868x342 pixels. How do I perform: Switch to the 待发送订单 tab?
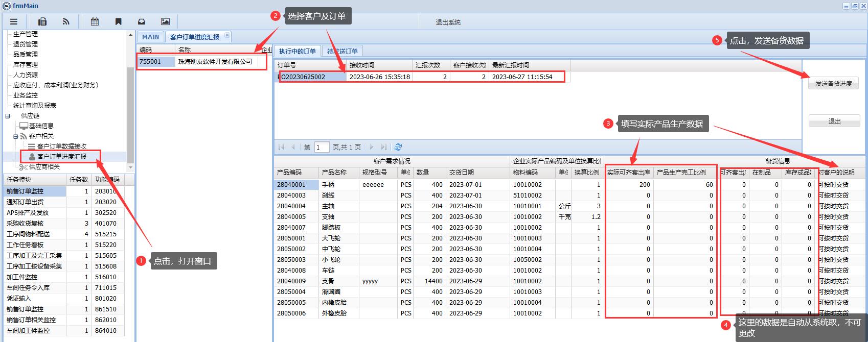tap(342, 51)
